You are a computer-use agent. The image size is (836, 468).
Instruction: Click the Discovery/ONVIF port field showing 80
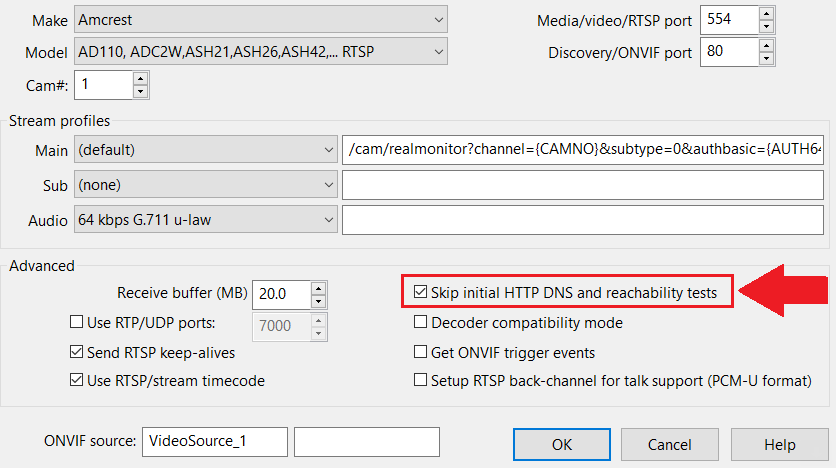[729, 52]
